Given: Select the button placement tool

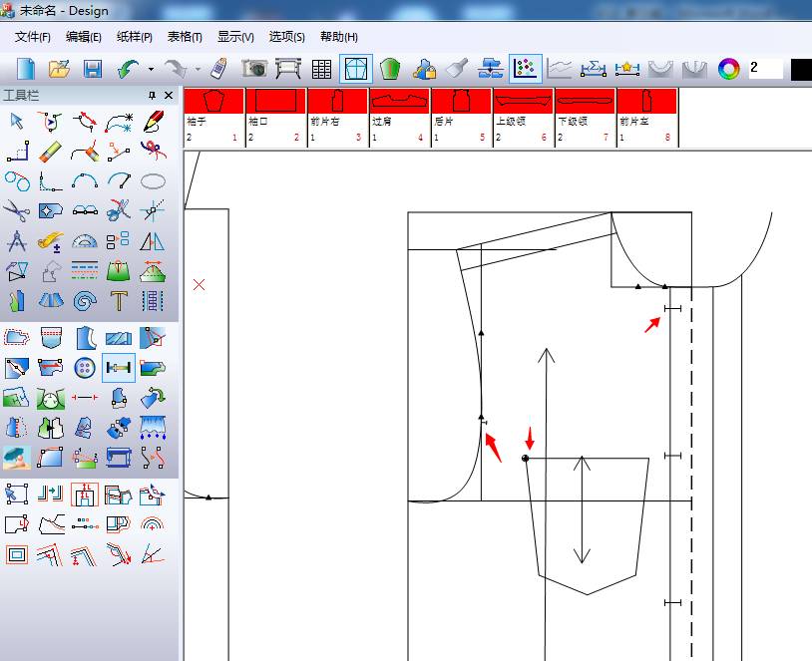Looking at the screenshot, I should pos(85,368).
